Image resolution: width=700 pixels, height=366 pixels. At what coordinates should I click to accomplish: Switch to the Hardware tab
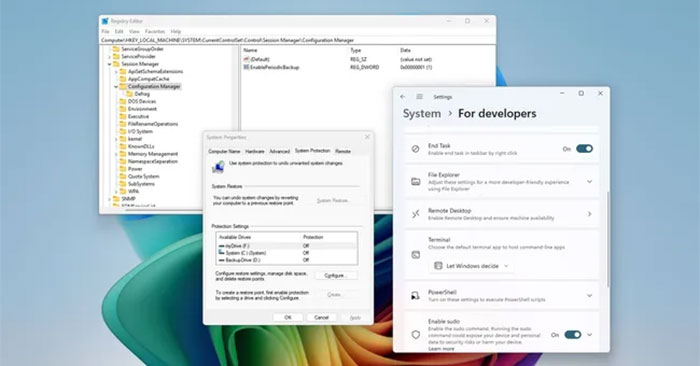tap(255, 151)
